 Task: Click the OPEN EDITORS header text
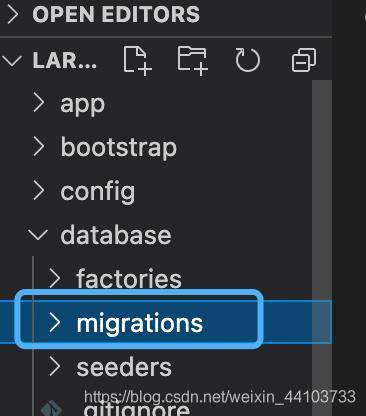pos(116,14)
